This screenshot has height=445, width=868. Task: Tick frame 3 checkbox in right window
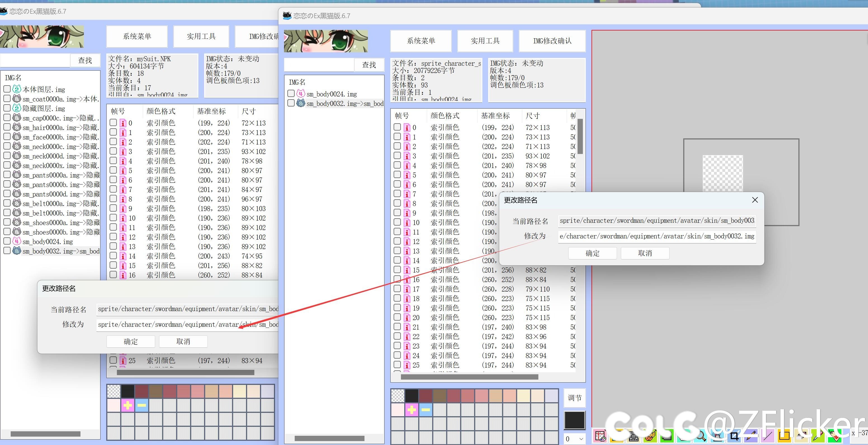point(397,156)
